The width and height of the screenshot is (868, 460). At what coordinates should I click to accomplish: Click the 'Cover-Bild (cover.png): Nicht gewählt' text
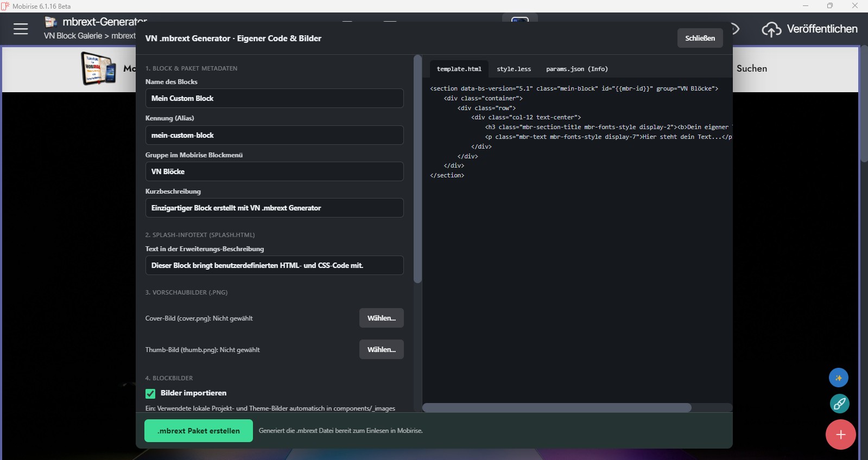coord(199,318)
